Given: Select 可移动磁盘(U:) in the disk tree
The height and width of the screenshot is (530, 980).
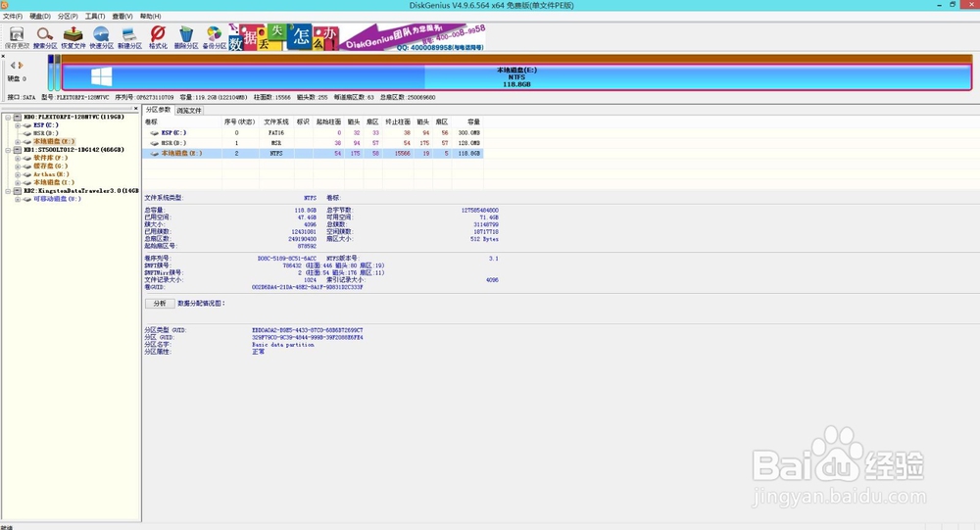Looking at the screenshot, I should (57, 199).
